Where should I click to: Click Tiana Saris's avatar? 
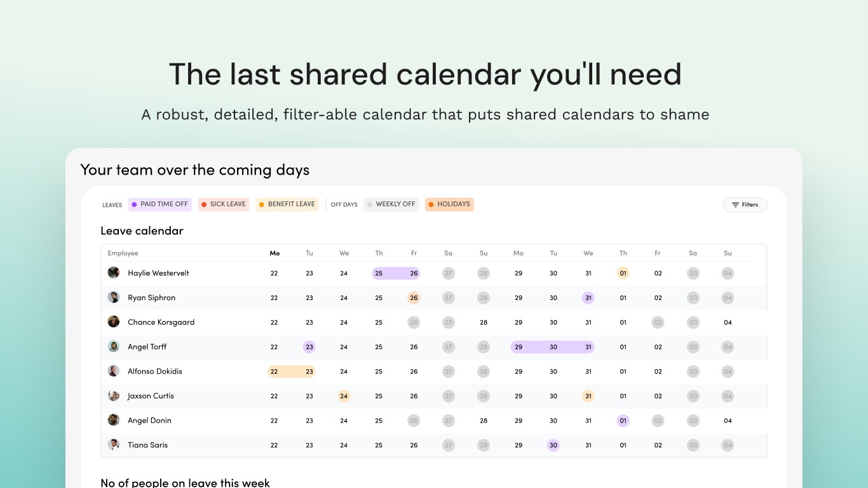pos(114,445)
